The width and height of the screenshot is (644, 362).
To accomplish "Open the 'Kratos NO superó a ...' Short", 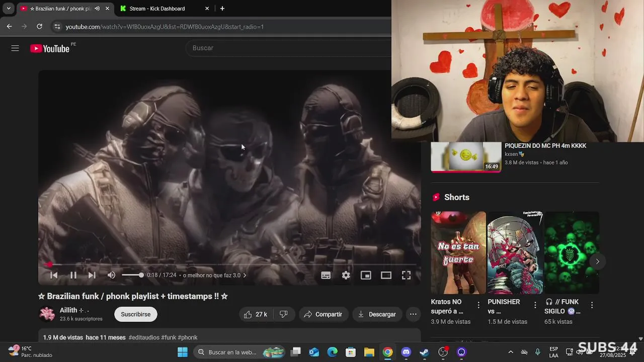I will tap(458, 252).
